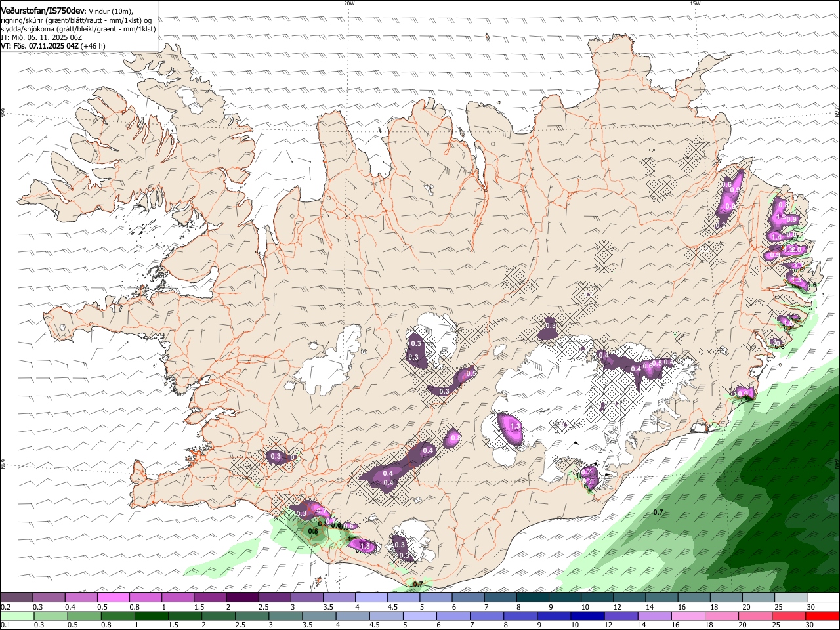The width and height of the screenshot is (840, 630).
Task: Click the '0.2' label in the upper legend row
Action: [x=5, y=607]
